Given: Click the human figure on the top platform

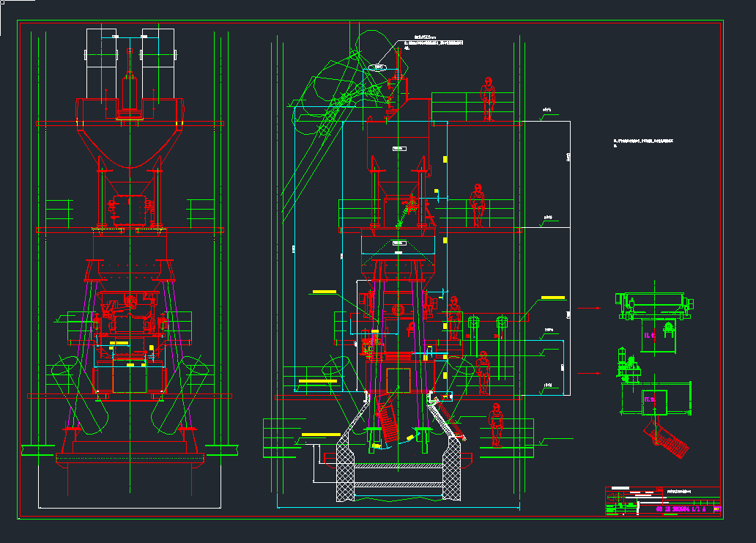Looking at the screenshot, I should point(488,98).
